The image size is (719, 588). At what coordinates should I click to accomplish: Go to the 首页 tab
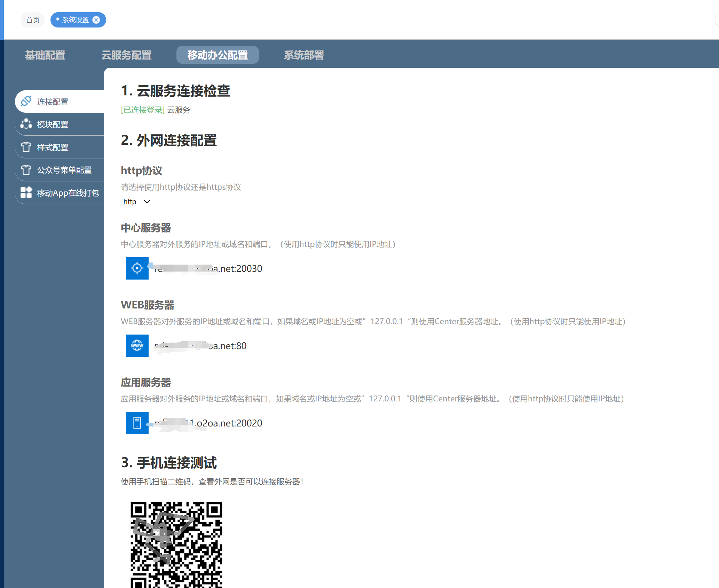coord(33,20)
